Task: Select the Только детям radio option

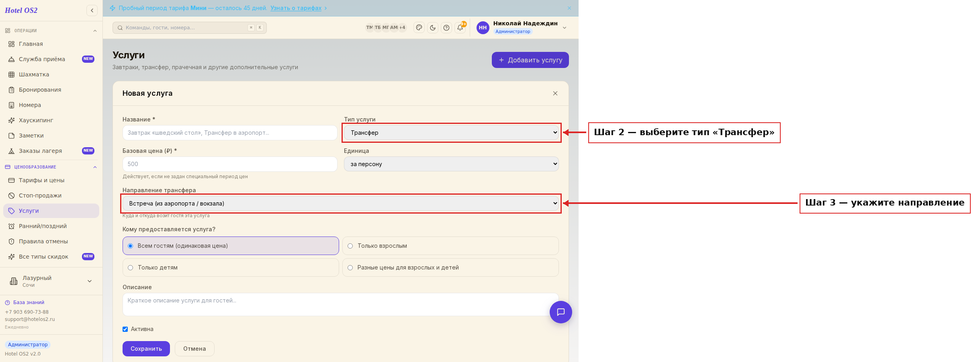Action: coord(231,267)
